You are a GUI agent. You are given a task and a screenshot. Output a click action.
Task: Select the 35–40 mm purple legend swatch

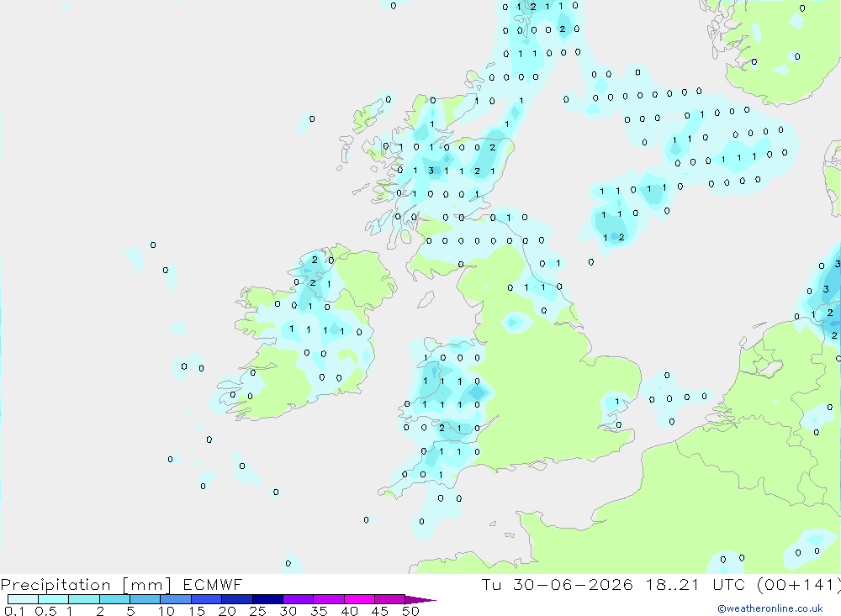(x=328, y=599)
